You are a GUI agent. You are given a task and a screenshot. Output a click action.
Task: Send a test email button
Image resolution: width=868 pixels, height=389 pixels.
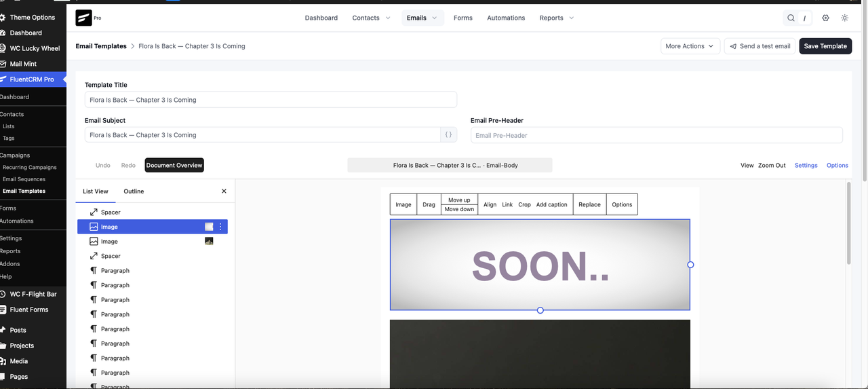click(759, 46)
